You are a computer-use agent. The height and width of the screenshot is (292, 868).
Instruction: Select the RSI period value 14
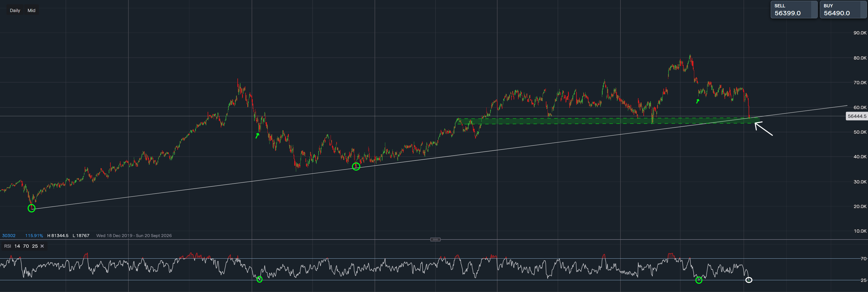point(17,246)
